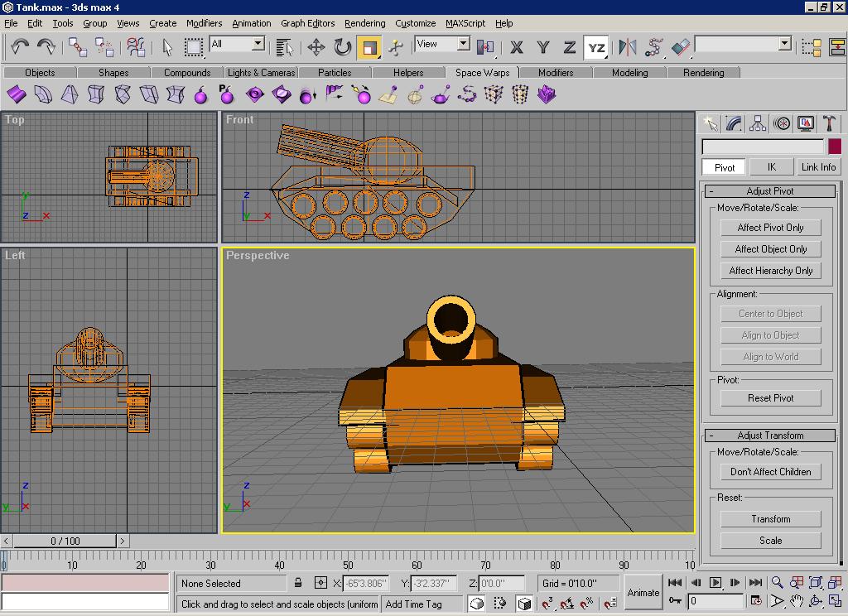Toggle Key Mode key icon
Image resolution: width=848 pixels, height=616 pixels.
click(674, 601)
